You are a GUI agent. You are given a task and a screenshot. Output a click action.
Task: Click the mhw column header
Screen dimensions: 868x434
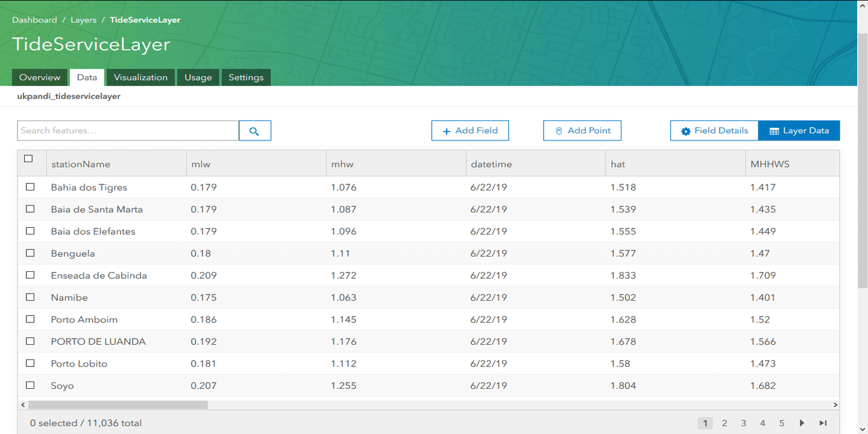tap(395, 164)
